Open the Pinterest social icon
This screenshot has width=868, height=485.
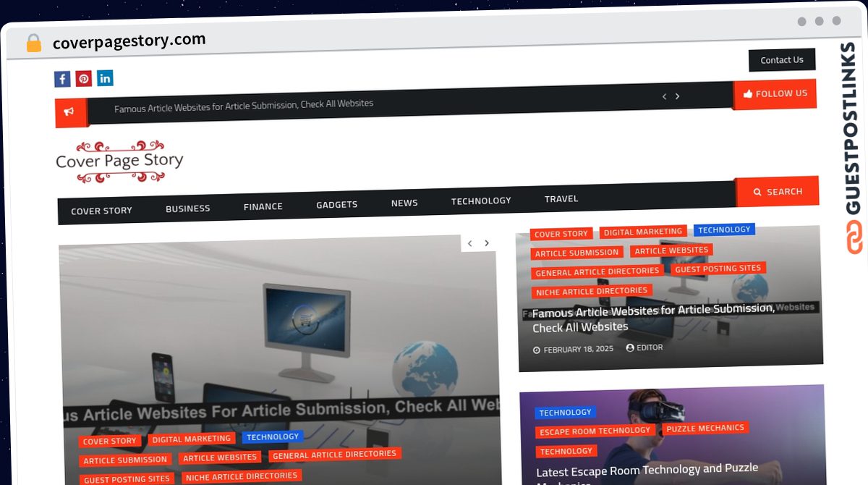tap(84, 79)
